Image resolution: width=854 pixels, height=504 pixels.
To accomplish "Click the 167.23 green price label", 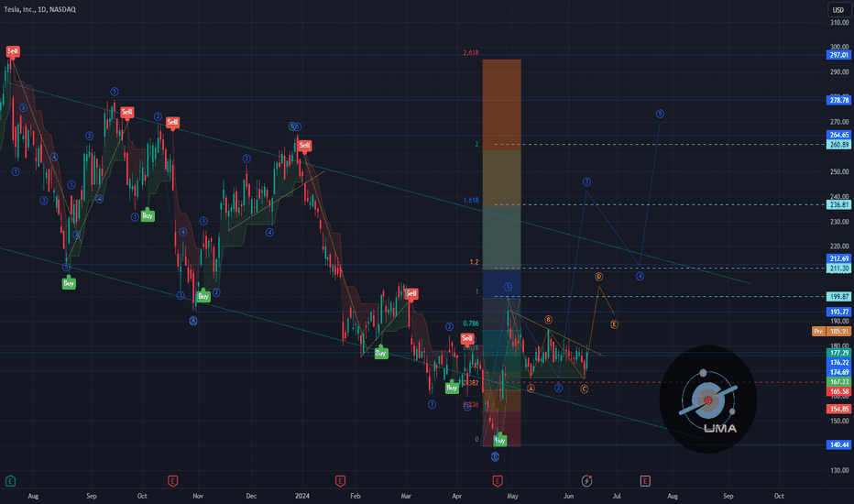I will pyautogui.click(x=838, y=382).
